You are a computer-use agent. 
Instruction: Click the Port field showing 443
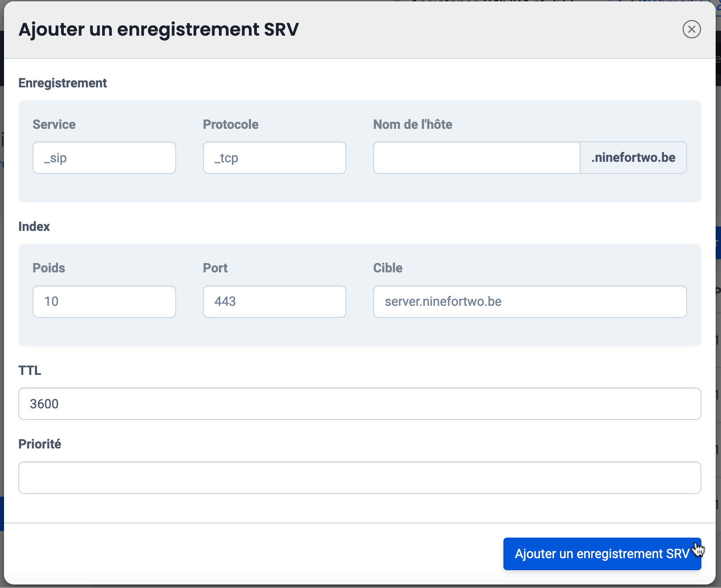point(274,302)
